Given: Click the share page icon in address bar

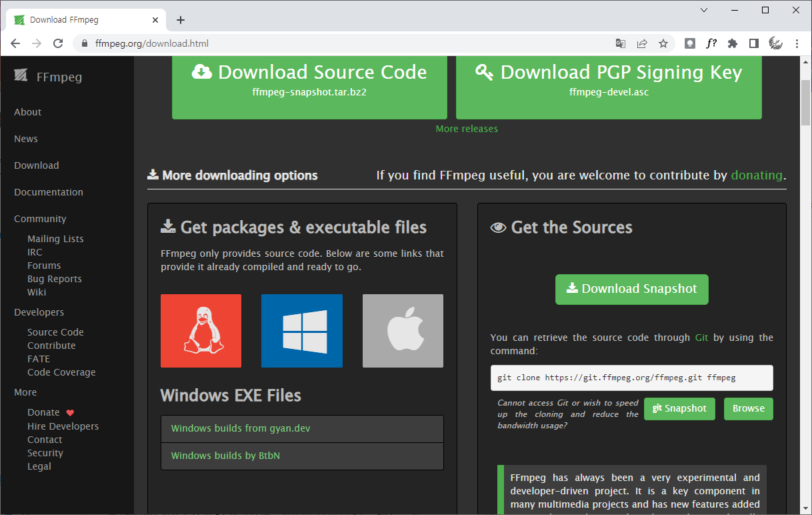Looking at the screenshot, I should coord(642,43).
